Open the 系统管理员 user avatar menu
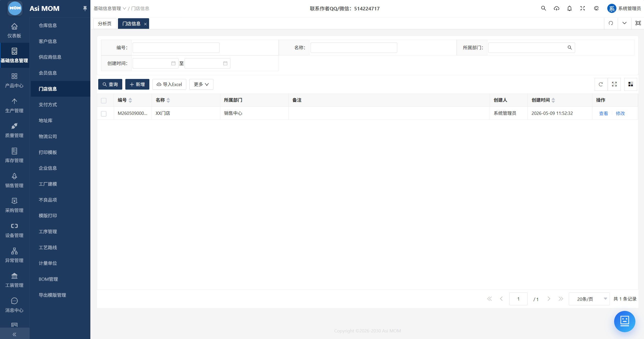Viewport: 644px width, 339px height. coord(624,8)
